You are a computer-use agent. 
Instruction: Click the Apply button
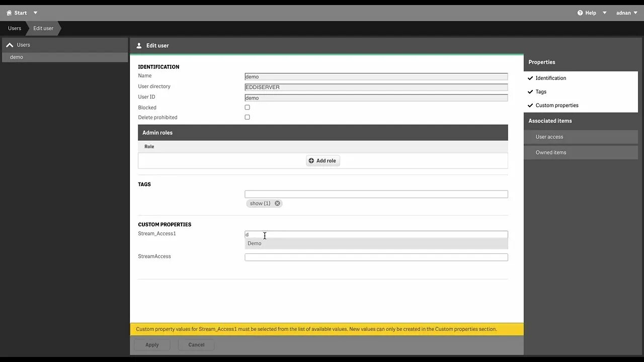152,345
